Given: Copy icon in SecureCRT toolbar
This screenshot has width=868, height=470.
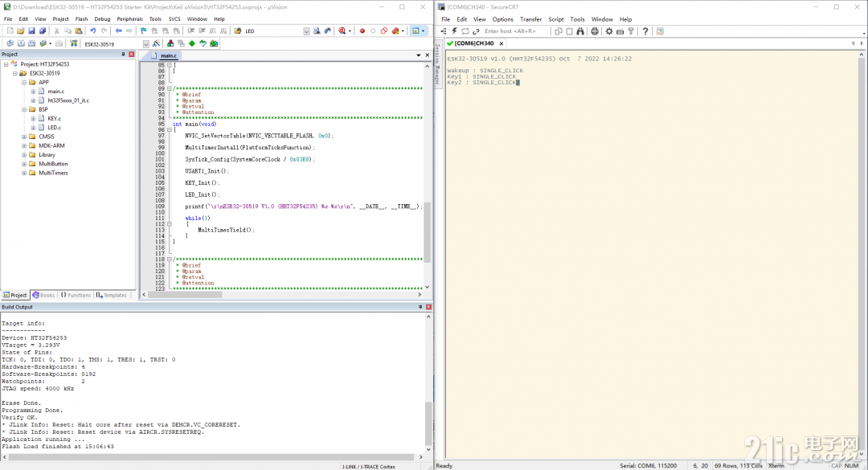Looking at the screenshot, I should pyautogui.click(x=558, y=31).
